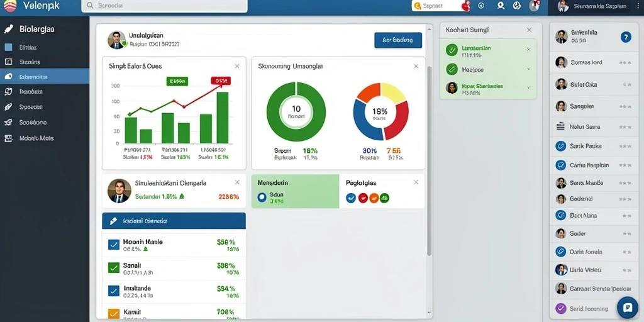Click the red notification icon in the top bar
This screenshot has height=322, width=644.
[466, 6]
